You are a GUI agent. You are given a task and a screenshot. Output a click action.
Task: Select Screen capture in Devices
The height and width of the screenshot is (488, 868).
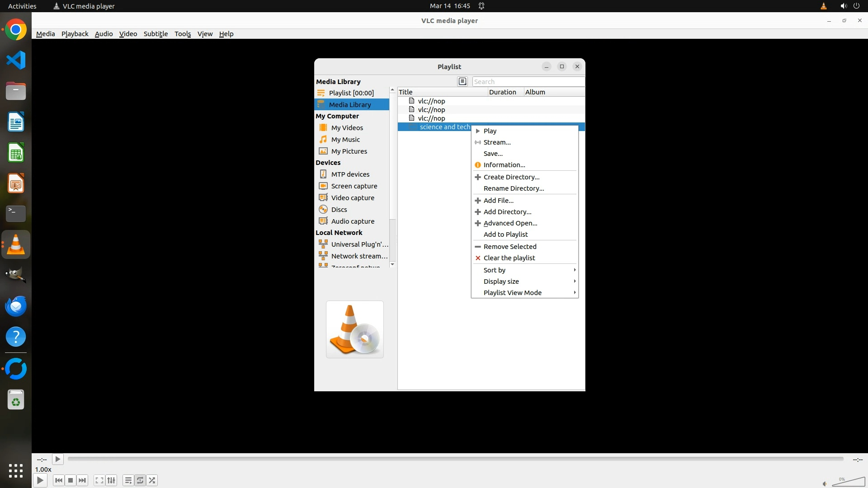354,186
